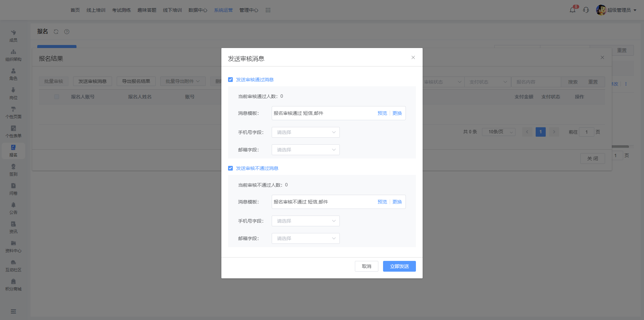Click 预览 link for 报名审核通过 template
Image resolution: width=644 pixels, height=320 pixels.
point(382,113)
